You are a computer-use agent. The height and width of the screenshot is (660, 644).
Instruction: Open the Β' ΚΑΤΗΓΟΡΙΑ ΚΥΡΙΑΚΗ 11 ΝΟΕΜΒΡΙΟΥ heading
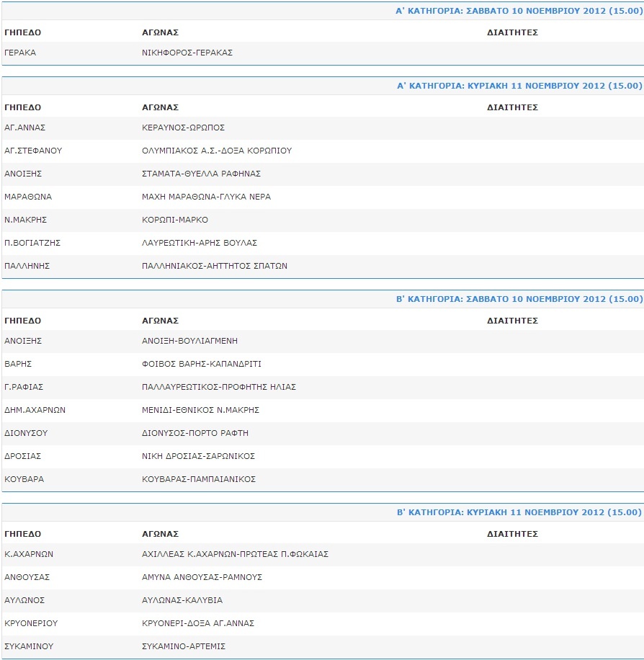(519, 512)
